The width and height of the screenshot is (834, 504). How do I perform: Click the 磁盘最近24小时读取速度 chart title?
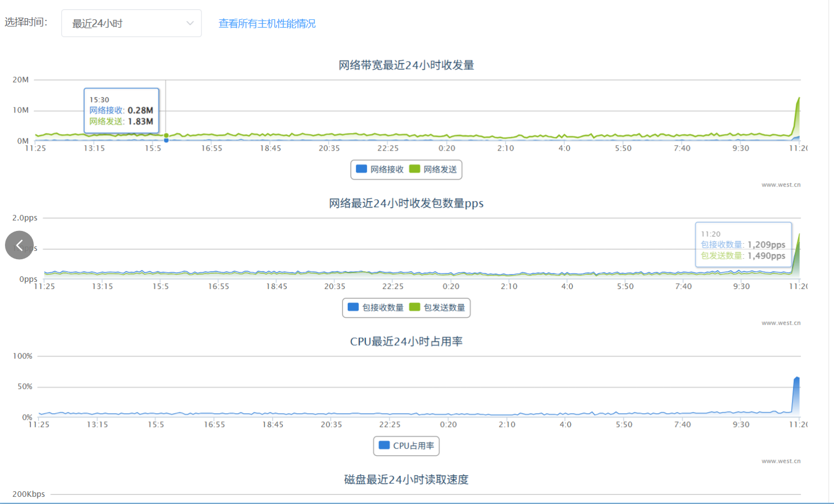pos(406,480)
